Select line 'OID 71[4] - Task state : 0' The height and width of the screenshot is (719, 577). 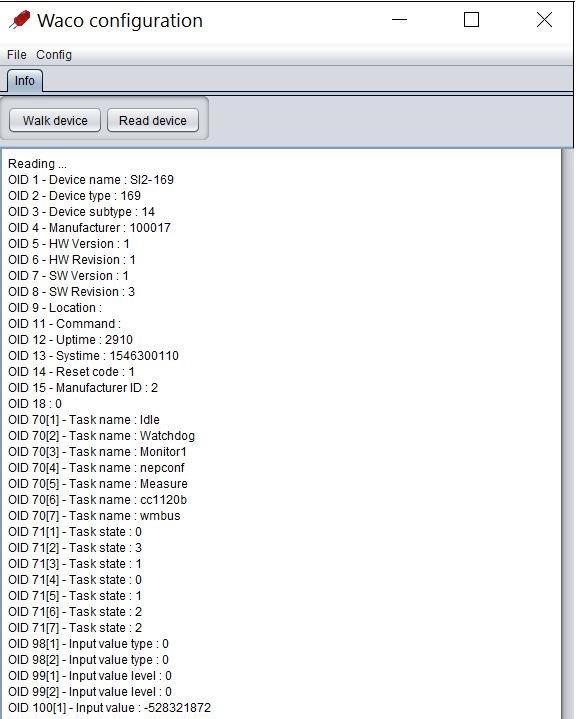[x=75, y=580]
